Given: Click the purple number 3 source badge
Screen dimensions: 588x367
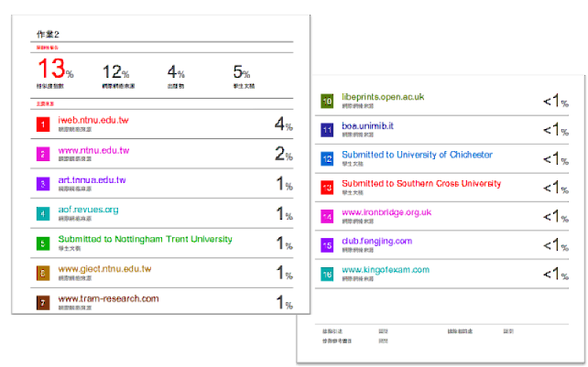Looking at the screenshot, I should (x=42, y=184).
